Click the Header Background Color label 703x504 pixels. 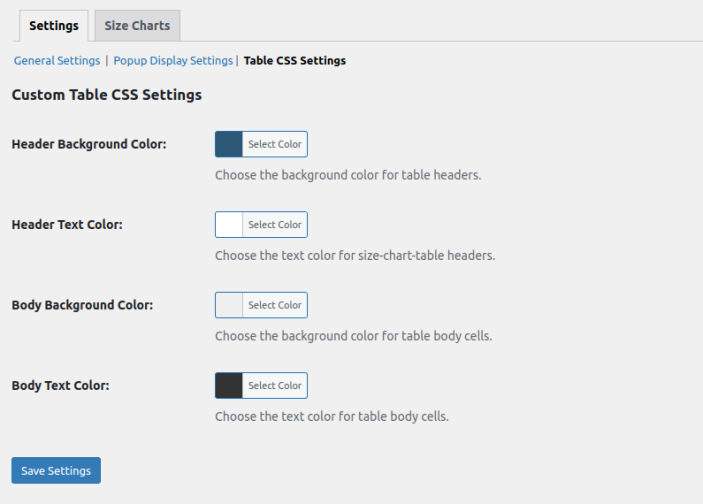click(x=89, y=144)
